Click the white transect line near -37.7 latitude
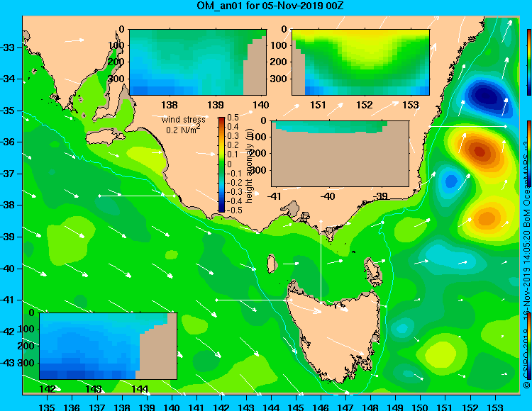The width and height of the screenshot is (532, 411). [137, 196]
